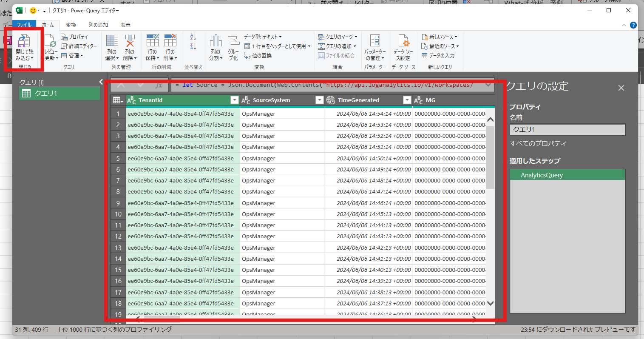
Task: Click the Keep Rows (行の保持) icon
Action: click(x=152, y=41)
